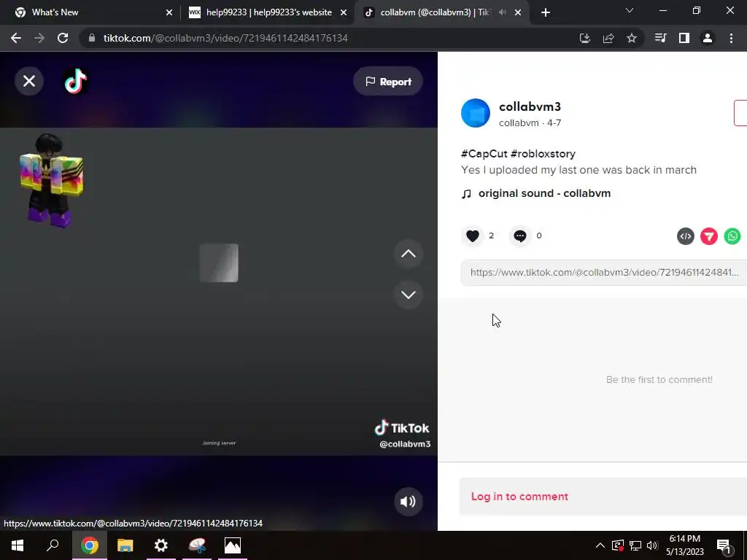The width and height of the screenshot is (747, 560).
Task: Open the #robloxstory hashtag
Action: [x=543, y=154]
